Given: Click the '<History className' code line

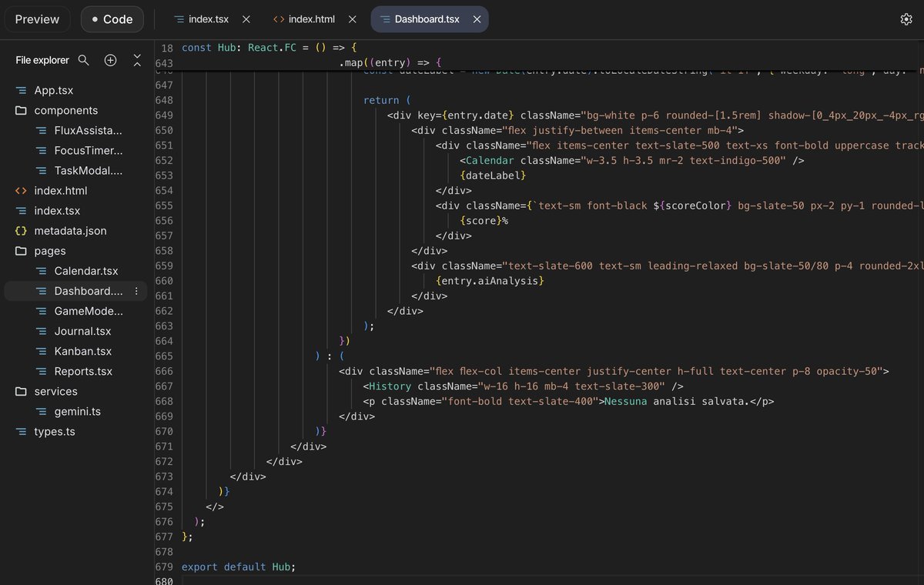Looking at the screenshot, I should pyautogui.click(x=523, y=386).
